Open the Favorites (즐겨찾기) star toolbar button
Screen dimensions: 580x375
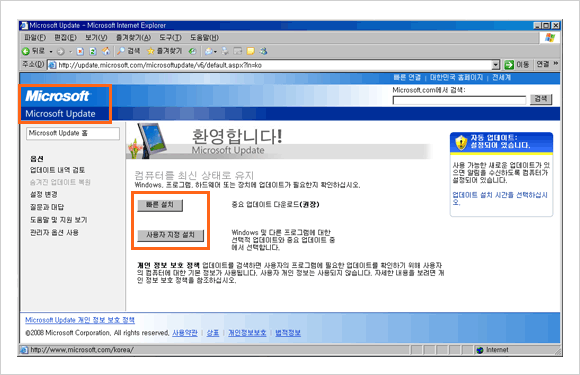tap(165, 51)
